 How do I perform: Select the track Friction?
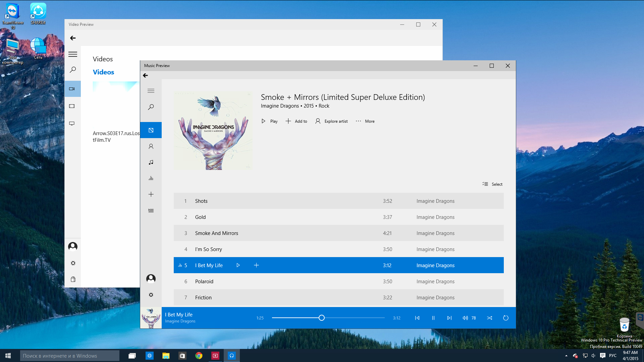pyautogui.click(x=339, y=298)
